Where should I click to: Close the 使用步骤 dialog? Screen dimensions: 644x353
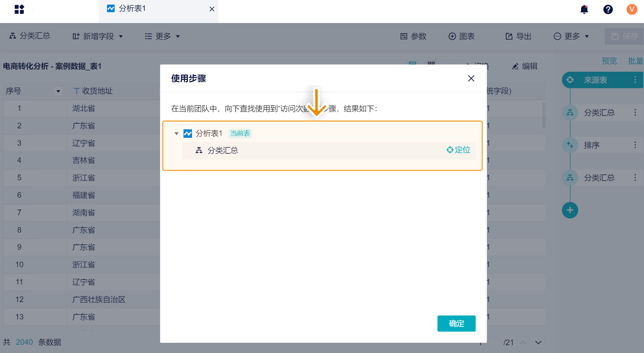click(471, 78)
